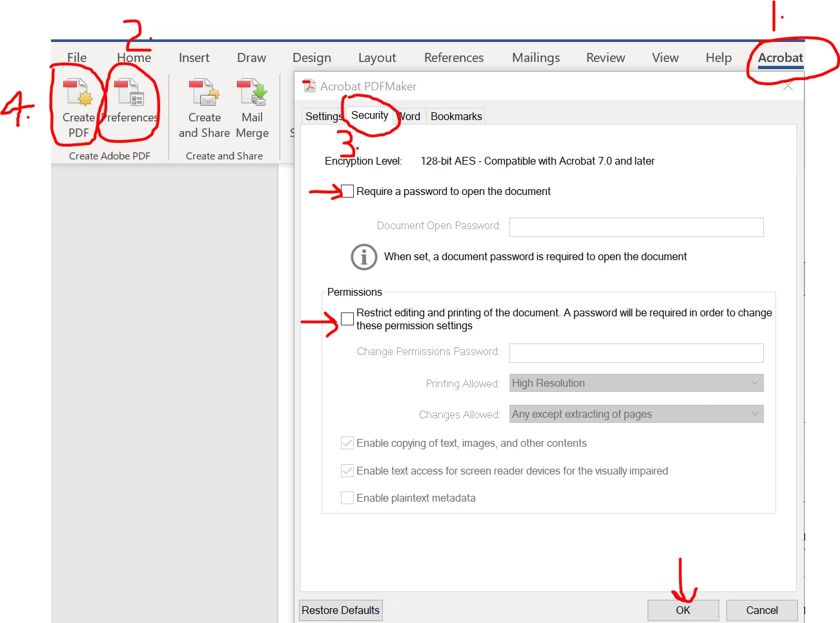Open the Review ribbon tab
This screenshot has width=840, height=623.
(x=605, y=57)
